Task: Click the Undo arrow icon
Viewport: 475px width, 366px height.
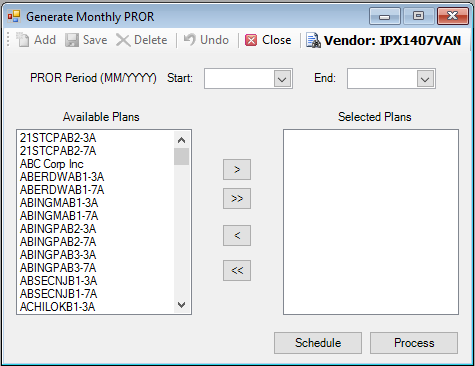Action: coord(190,40)
